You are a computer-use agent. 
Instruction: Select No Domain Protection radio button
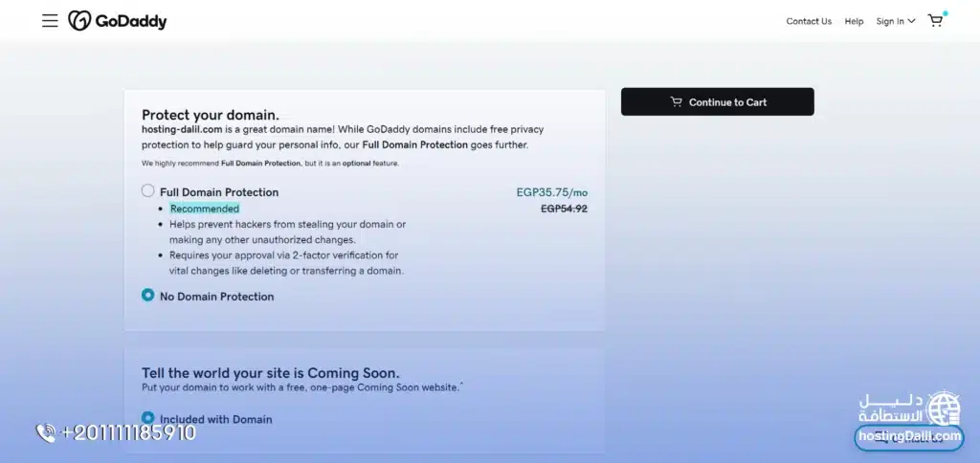(147, 296)
